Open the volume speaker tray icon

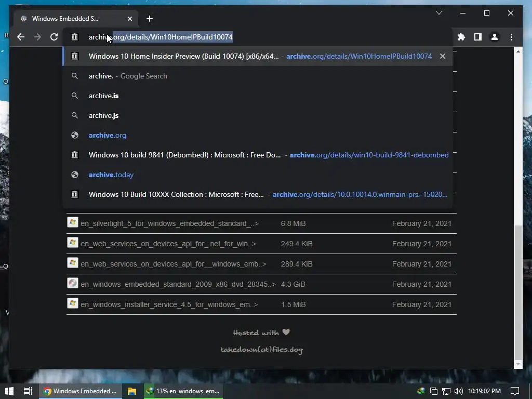(x=458, y=391)
